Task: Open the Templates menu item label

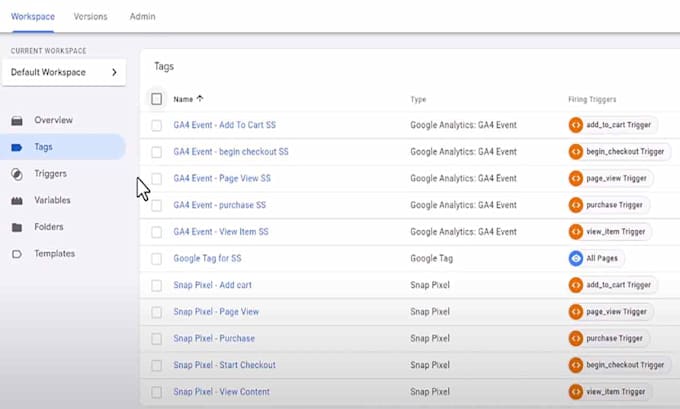Action: (x=55, y=254)
